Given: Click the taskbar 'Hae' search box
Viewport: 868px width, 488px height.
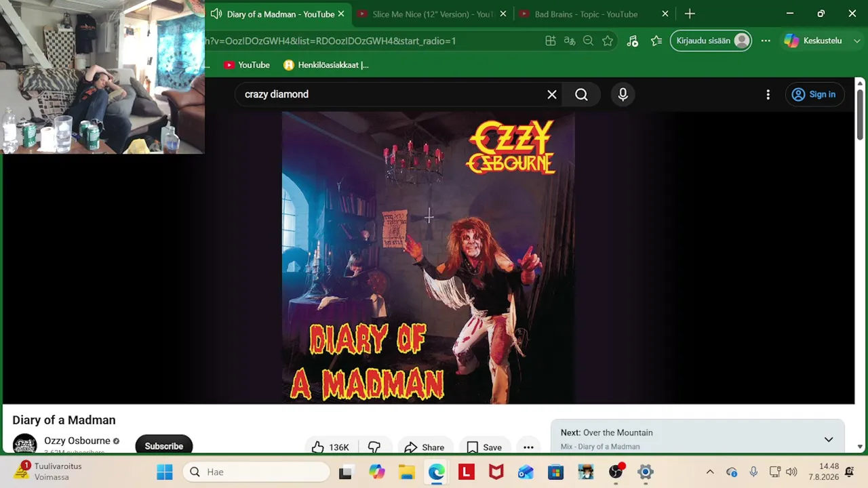Looking at the screenshot, I should tap(256, 472).
